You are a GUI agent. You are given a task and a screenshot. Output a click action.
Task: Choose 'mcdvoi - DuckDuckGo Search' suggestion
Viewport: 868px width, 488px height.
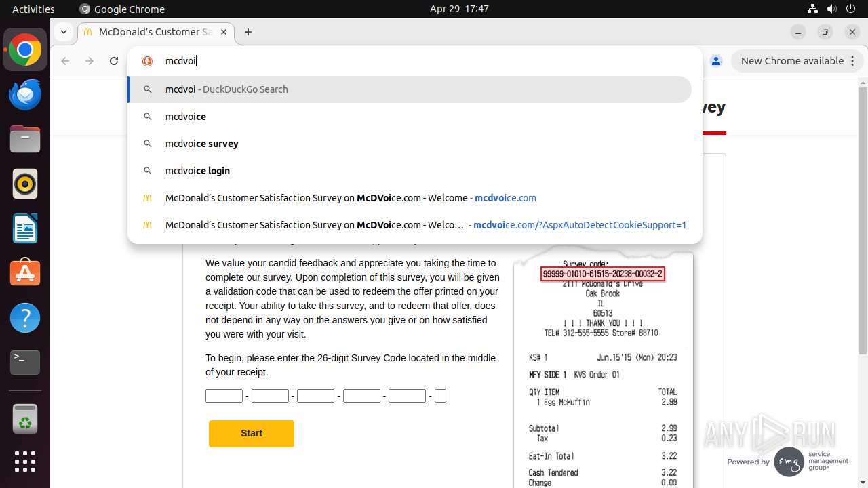(x=410, y=89)
